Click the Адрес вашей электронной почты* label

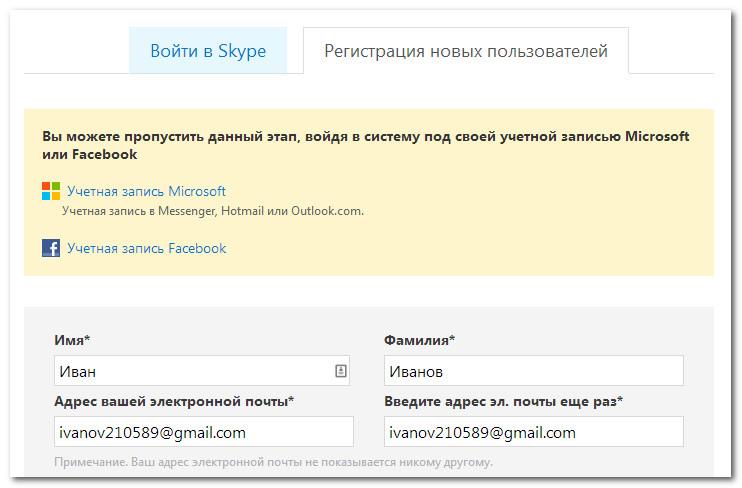(174, 402)
